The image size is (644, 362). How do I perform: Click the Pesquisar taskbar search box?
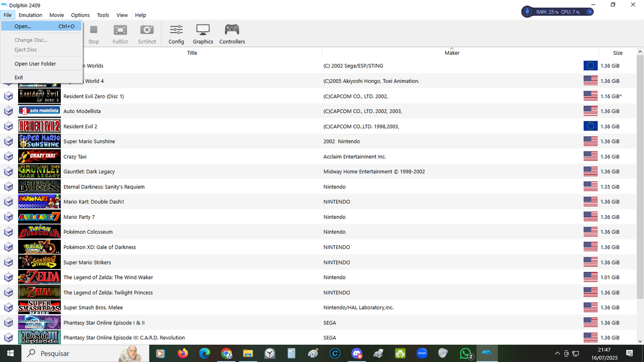pyautogui.click(x=86, y=353)
